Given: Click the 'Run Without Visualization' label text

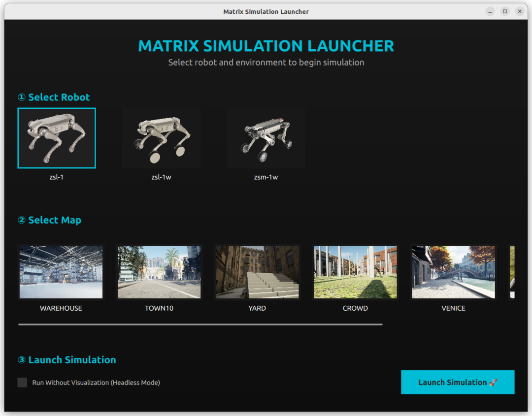Looking at the screenshot, I should pos(96,383).
